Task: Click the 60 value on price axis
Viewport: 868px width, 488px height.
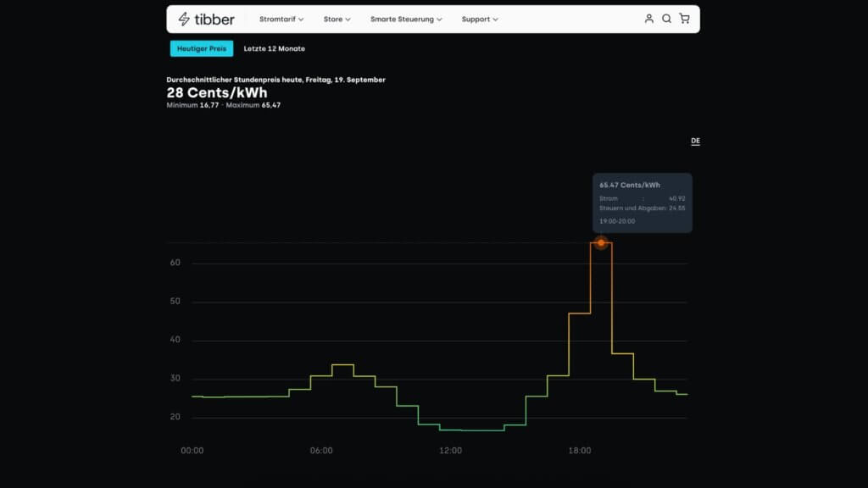Action: pos(175,263)
